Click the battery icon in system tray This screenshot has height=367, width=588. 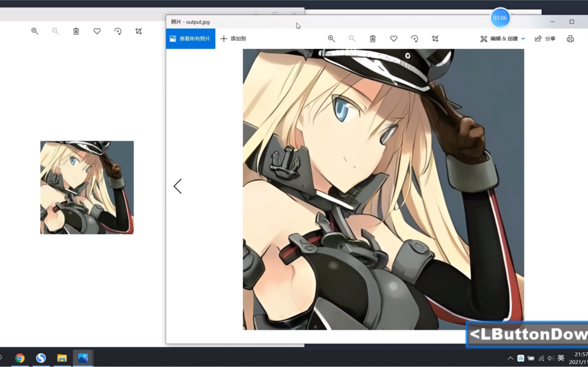[531, 358]
